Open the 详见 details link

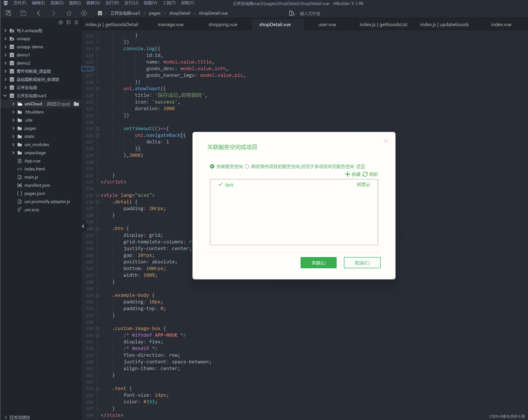tap(360, 167)
